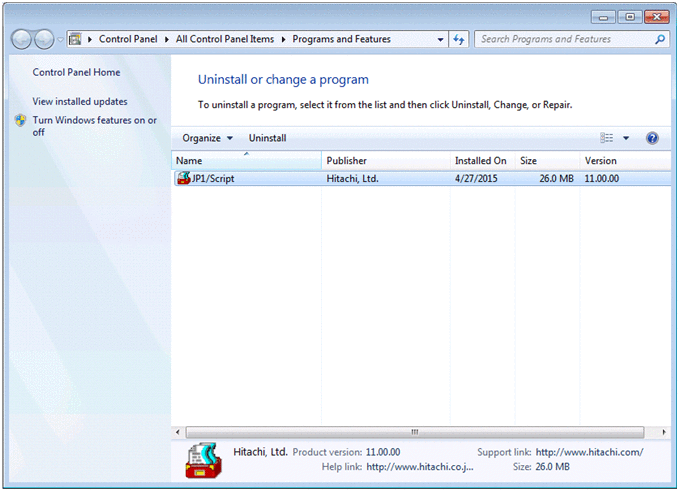
Task: Click the search magnifier icon
Action: click(x=660, y=39)
